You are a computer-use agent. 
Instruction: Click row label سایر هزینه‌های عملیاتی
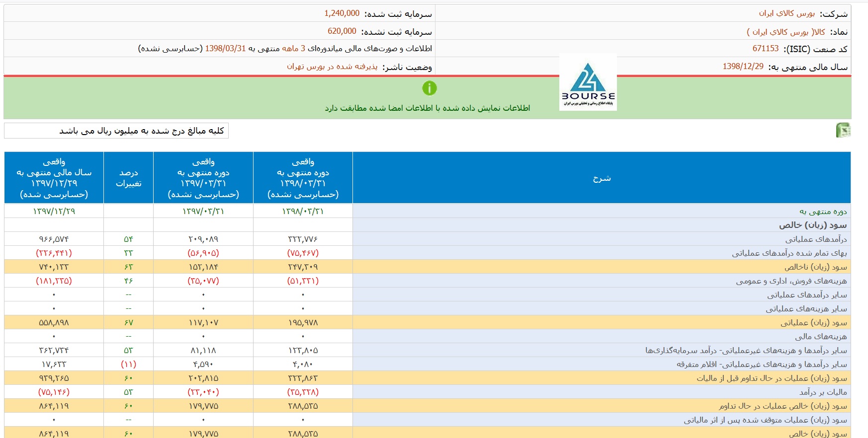[806, 309]
